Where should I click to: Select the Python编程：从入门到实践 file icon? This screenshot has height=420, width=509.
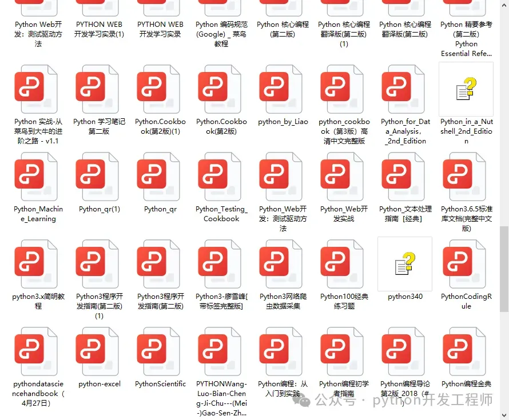click(281, 351)
